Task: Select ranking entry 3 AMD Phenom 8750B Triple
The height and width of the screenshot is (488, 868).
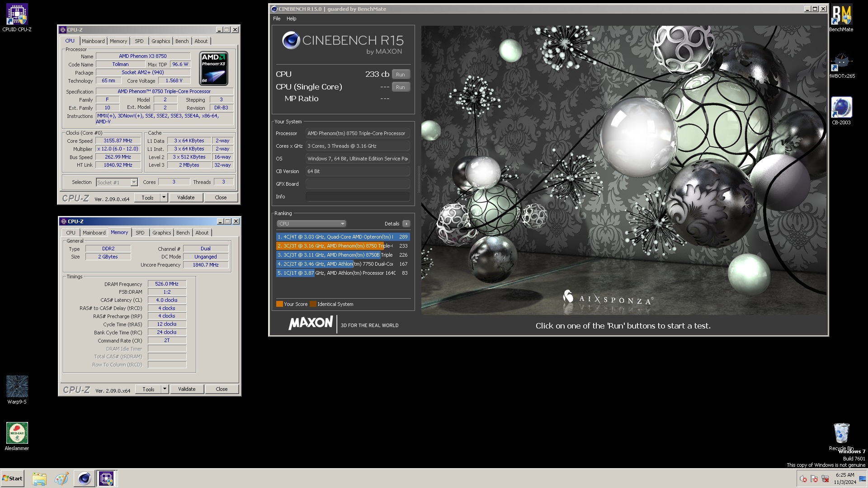Action: pyautogui.click(x=343, y=255)
